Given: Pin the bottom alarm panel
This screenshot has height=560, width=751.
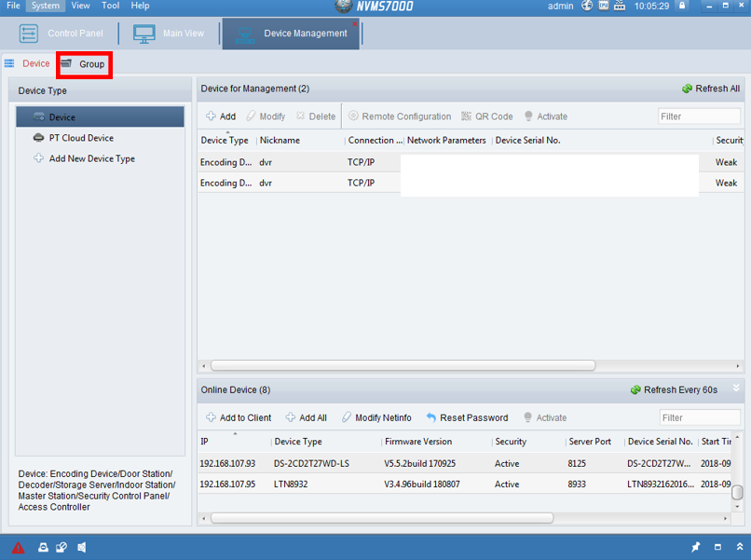Looking at the screenshot, I should tap(695, 547).
